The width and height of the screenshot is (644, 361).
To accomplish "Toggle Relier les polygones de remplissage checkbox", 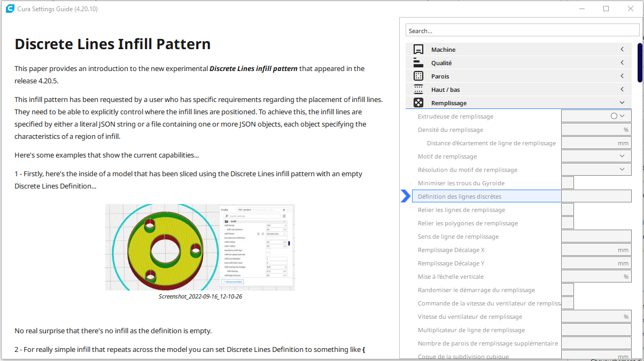I will [x=568, y=223].
